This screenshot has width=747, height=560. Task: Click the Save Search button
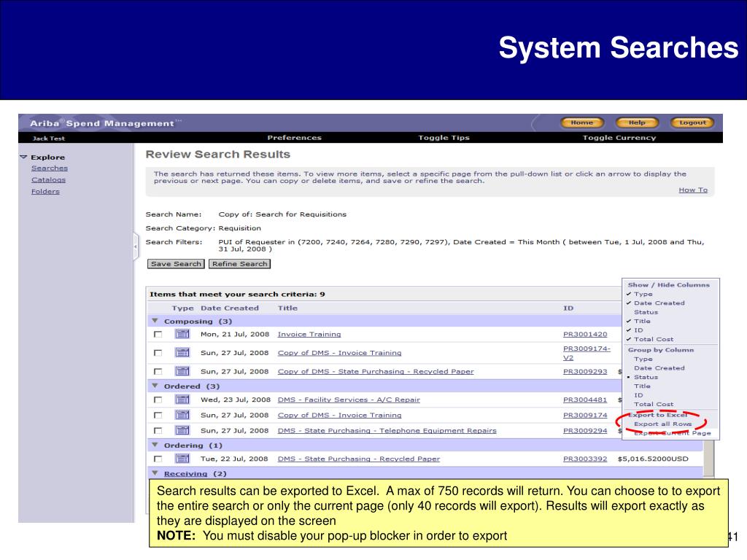tap(176, 264)
